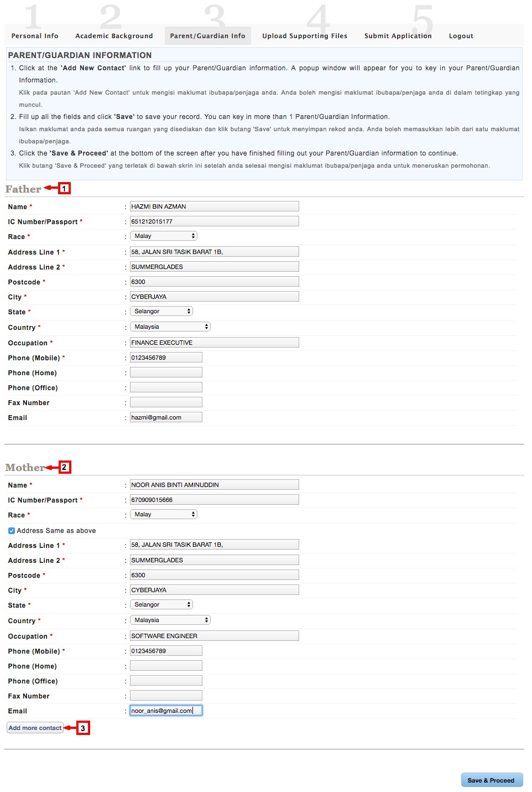Click Mother's empty Fax Number field
Image resolution: width=532 pixels, height=792 pixels.
(166, 696)
